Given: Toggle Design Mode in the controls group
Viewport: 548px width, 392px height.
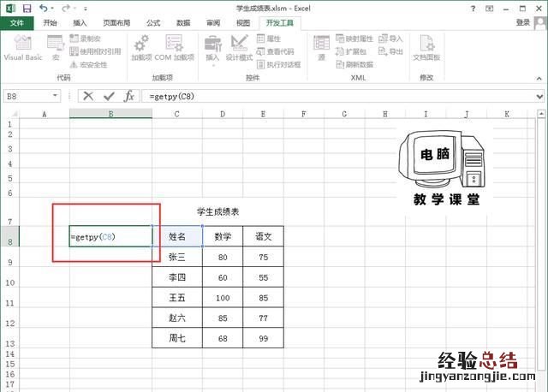Looking at the screenshot, I should coord(240,47).
